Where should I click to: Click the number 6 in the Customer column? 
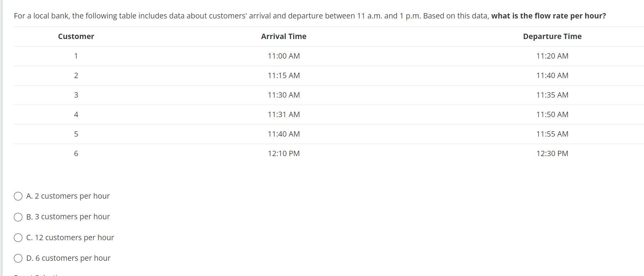(76, 153)
